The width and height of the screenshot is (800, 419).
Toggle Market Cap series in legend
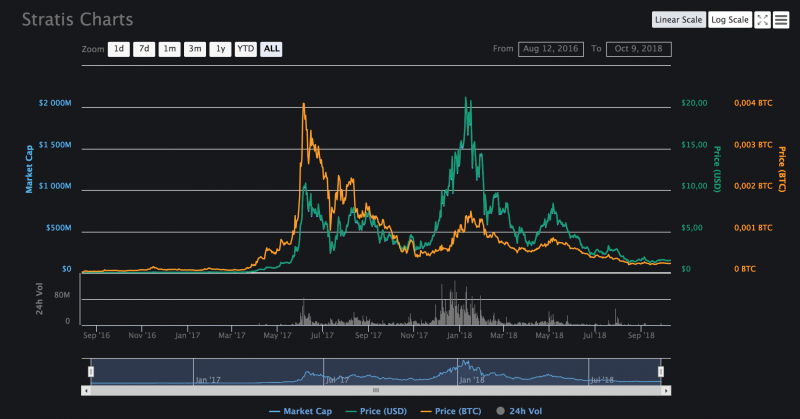tap(301, 411)
